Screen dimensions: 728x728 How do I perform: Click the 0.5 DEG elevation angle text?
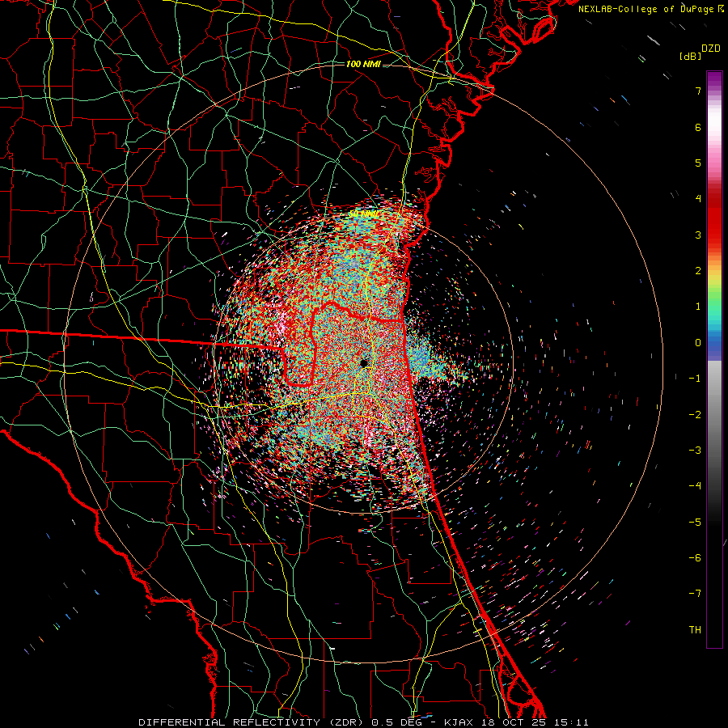tap(397, 722)
